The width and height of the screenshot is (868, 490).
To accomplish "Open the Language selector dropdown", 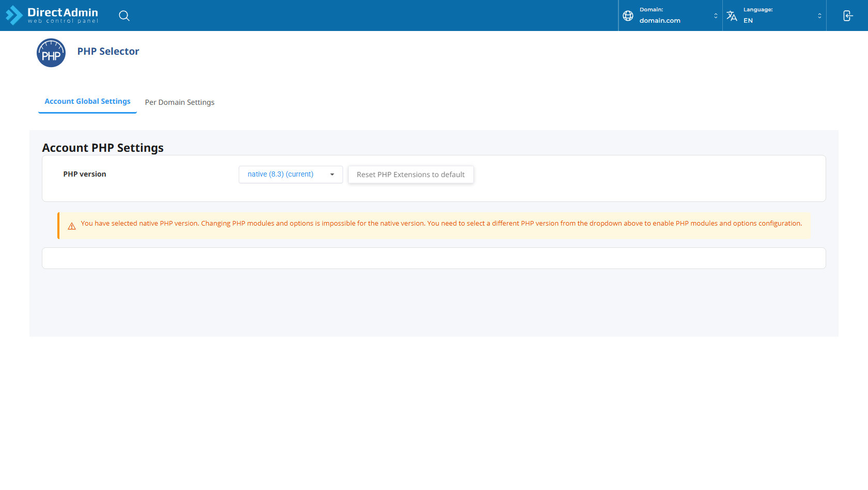I will 774,15.
